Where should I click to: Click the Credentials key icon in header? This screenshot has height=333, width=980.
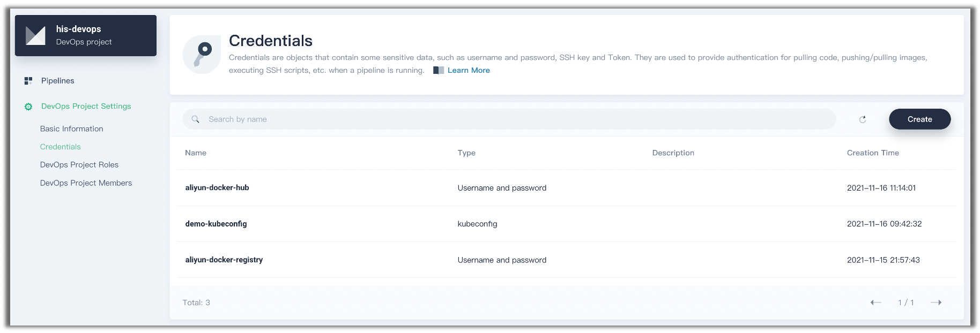(202, 54)
